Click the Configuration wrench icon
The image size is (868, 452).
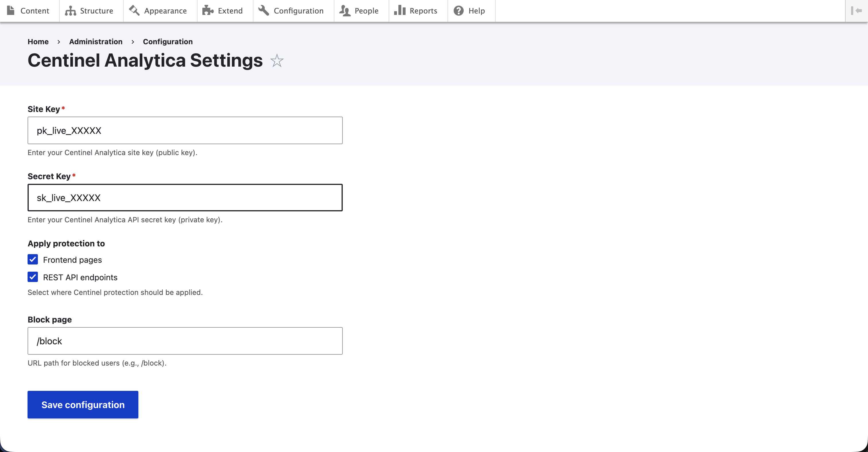pos(263,10)
